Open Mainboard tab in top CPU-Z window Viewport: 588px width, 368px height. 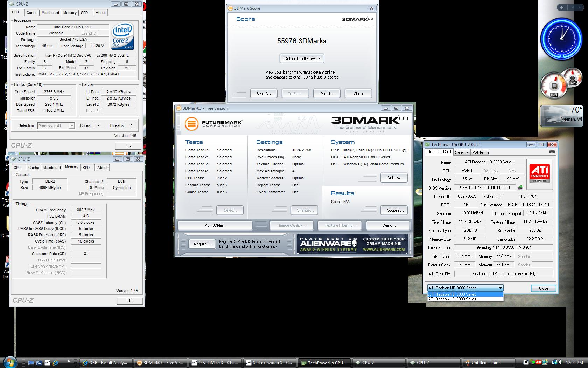click(50, 13)
